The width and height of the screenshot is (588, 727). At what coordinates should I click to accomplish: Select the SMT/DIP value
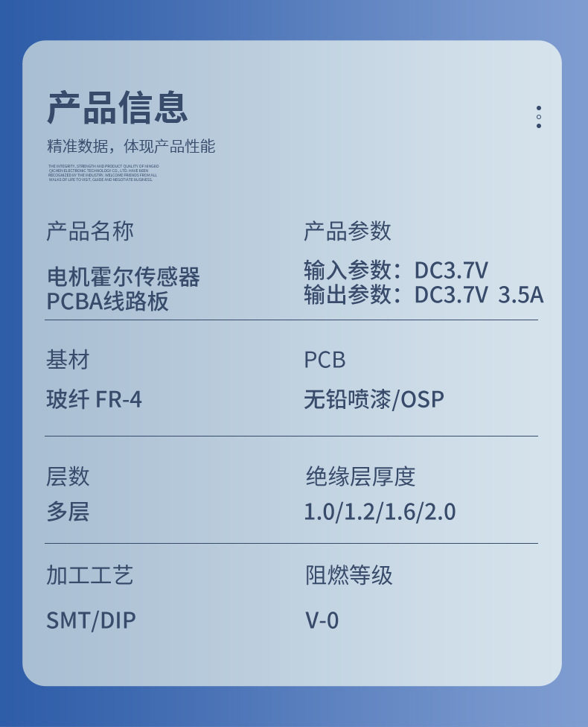pos(91,620)
